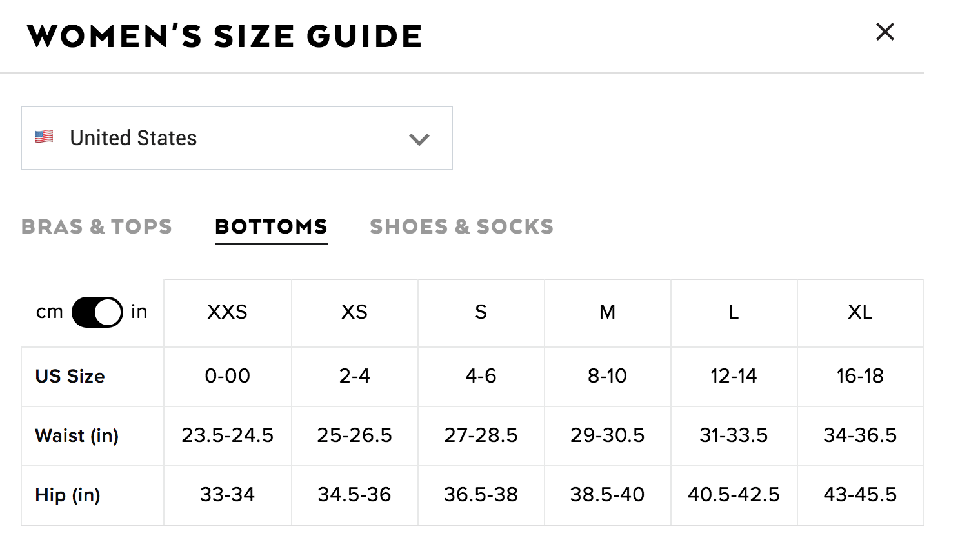Click the S size column header
The height and width of the screenshot is (560, 960).
481,313
